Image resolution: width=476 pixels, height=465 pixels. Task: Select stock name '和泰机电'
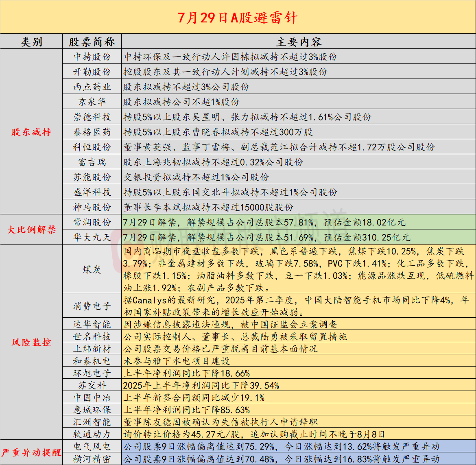coord(92,361)
